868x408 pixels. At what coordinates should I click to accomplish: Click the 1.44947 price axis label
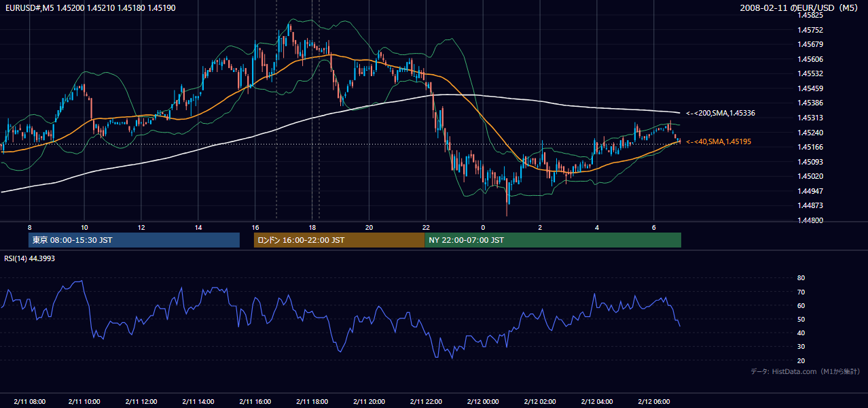click(x=810, y=191)
